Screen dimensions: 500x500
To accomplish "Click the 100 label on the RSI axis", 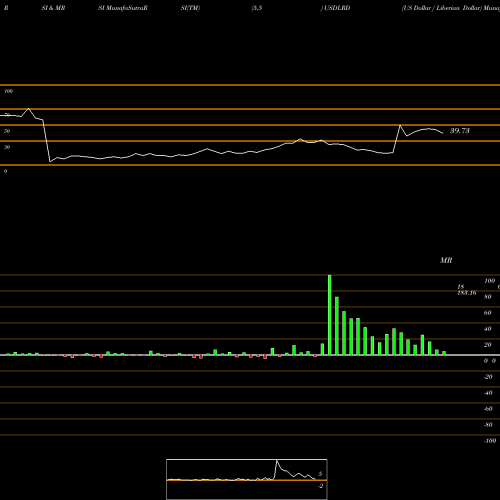I will (8, 91).
